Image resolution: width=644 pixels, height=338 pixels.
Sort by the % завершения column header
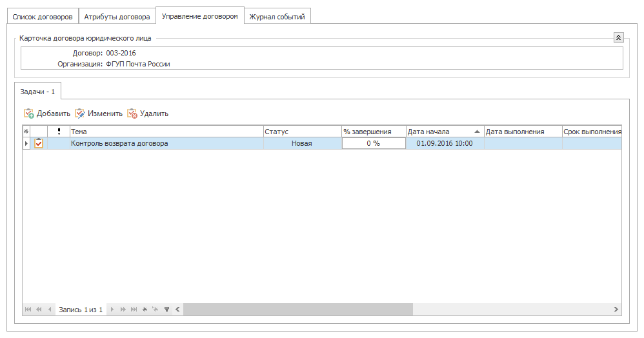point(374,132)
